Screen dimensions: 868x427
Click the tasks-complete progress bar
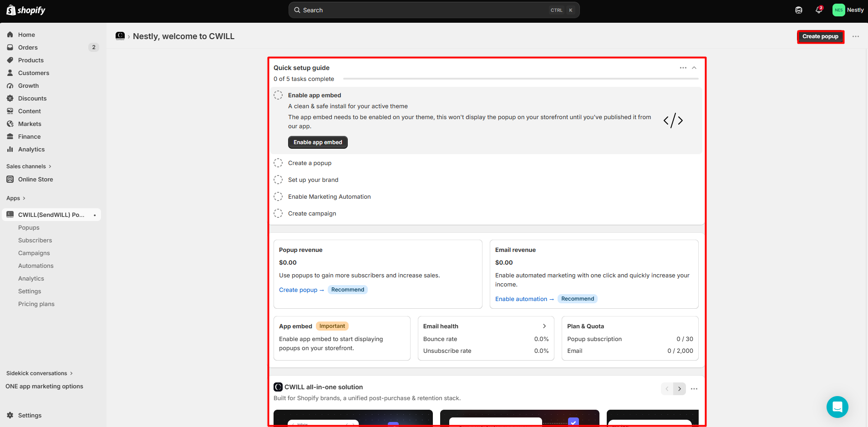click(x=521, y=79)
